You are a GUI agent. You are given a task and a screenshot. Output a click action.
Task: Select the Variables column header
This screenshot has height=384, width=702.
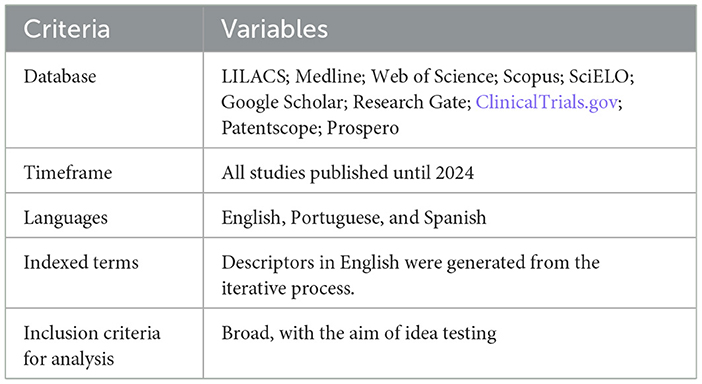(274, 29)
